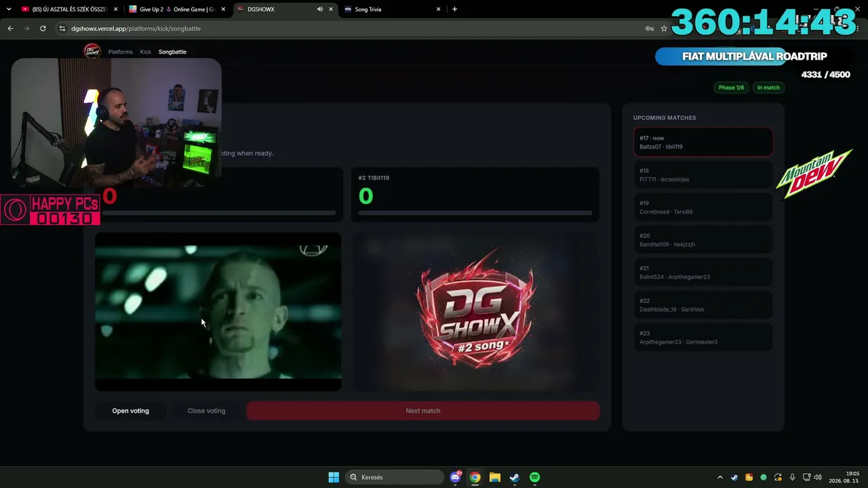The width and height of the screenshot is (868, 488).
Task: Select match #18 PiTT11 vs lecsostojas
Action: click(703, 175)
